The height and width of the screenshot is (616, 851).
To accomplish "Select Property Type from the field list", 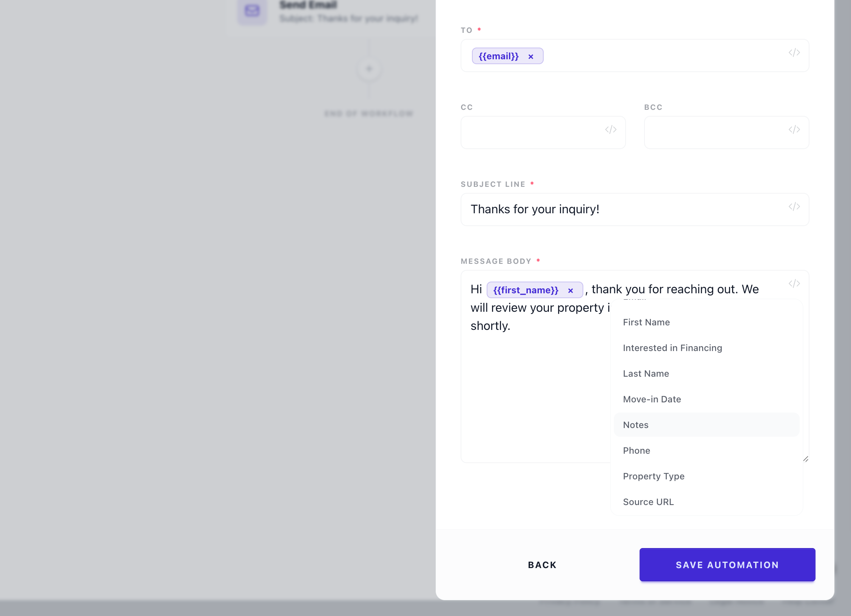I will pyautogui.click(x=654, y=476).
